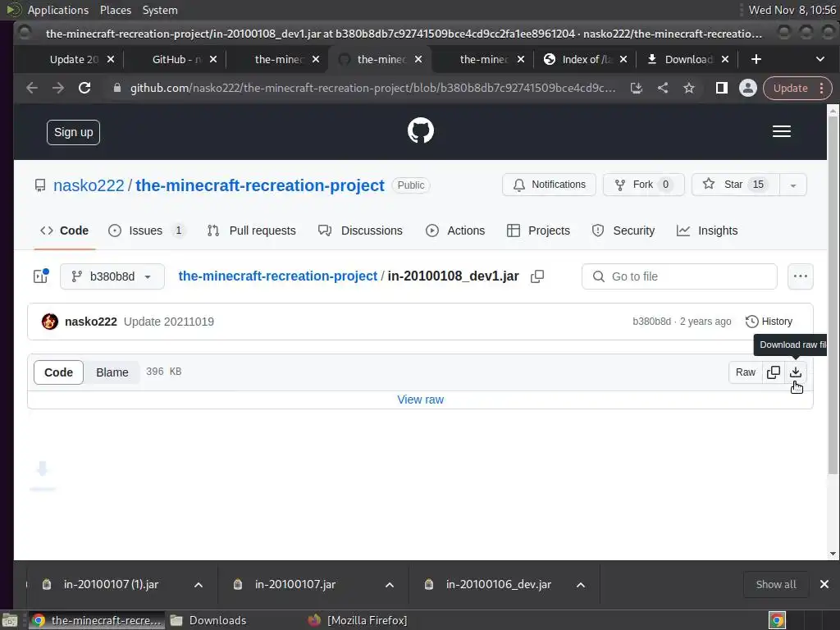Image resolution: width=840 pixels, height=630 pixels.
Task: Open the Places menu
Action: tap(115, 10)
